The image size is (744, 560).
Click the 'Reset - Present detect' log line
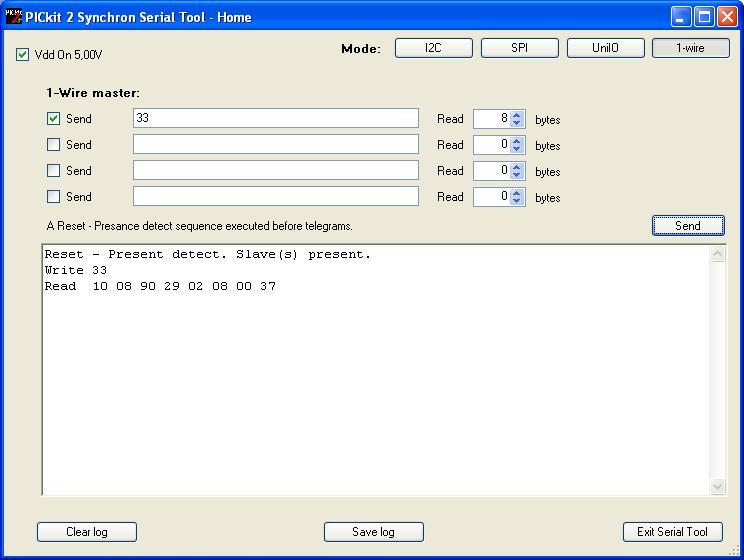[x=208, y=254]
